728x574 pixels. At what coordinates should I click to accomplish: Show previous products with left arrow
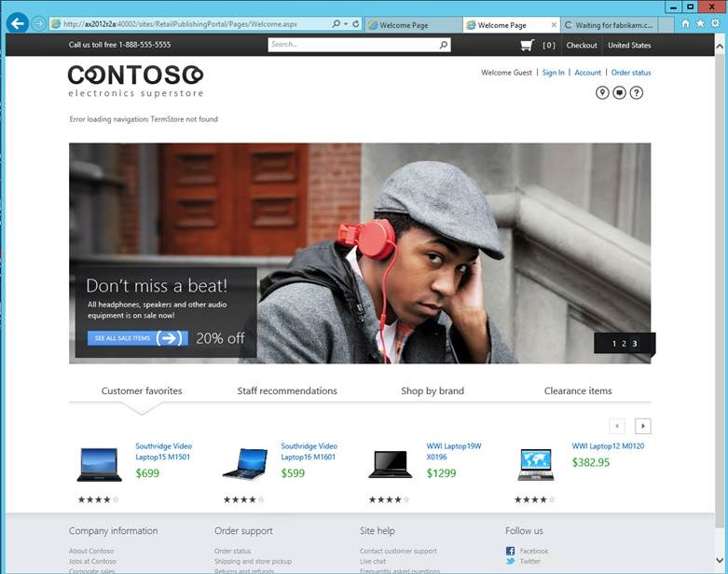click(617, 426)
